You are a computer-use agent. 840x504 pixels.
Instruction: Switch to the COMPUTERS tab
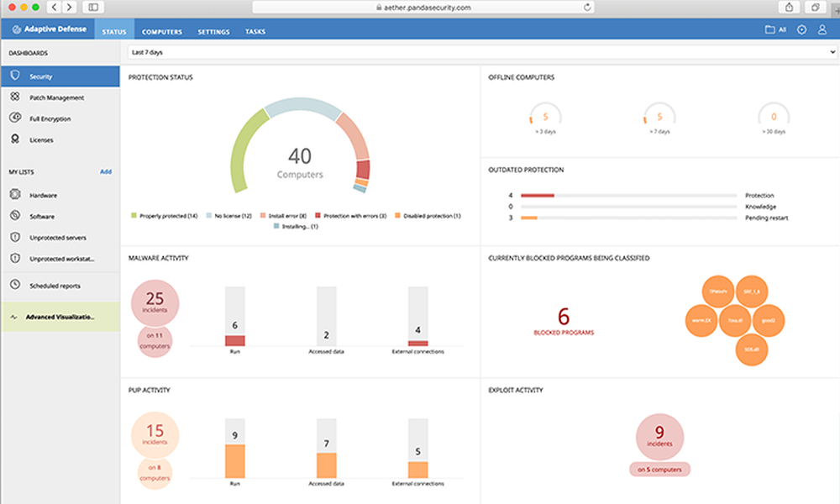(162, 32)
